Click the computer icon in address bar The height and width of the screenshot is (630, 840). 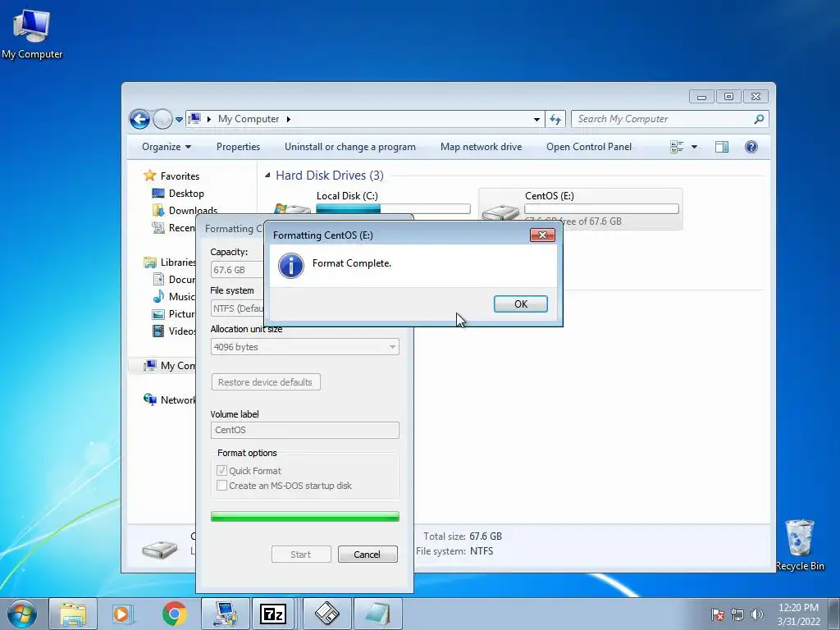pyautogui.click(x=195, y=118)
